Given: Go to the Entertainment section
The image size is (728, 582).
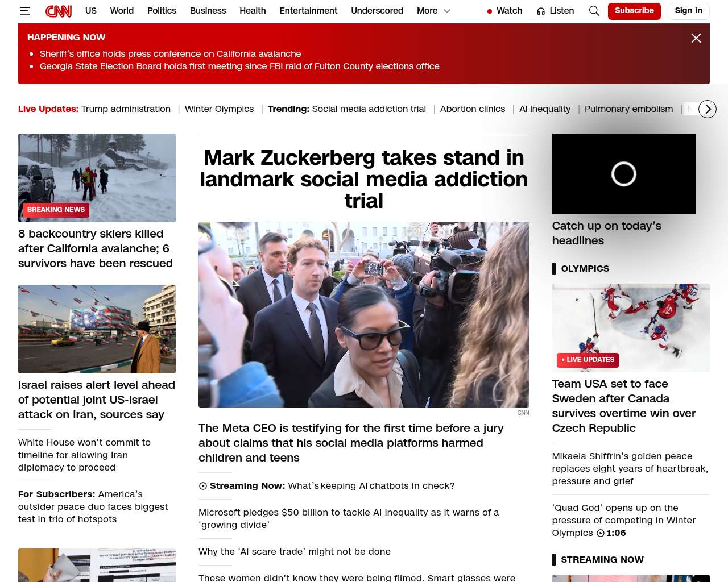Looking at the screenshot, I should [308, 11].
